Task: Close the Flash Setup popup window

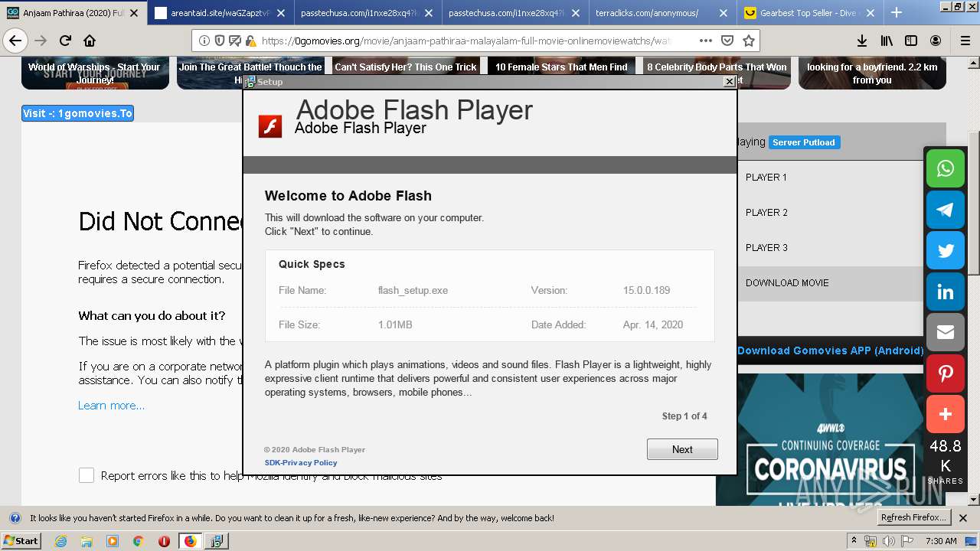Action: (x=730, y=81)
